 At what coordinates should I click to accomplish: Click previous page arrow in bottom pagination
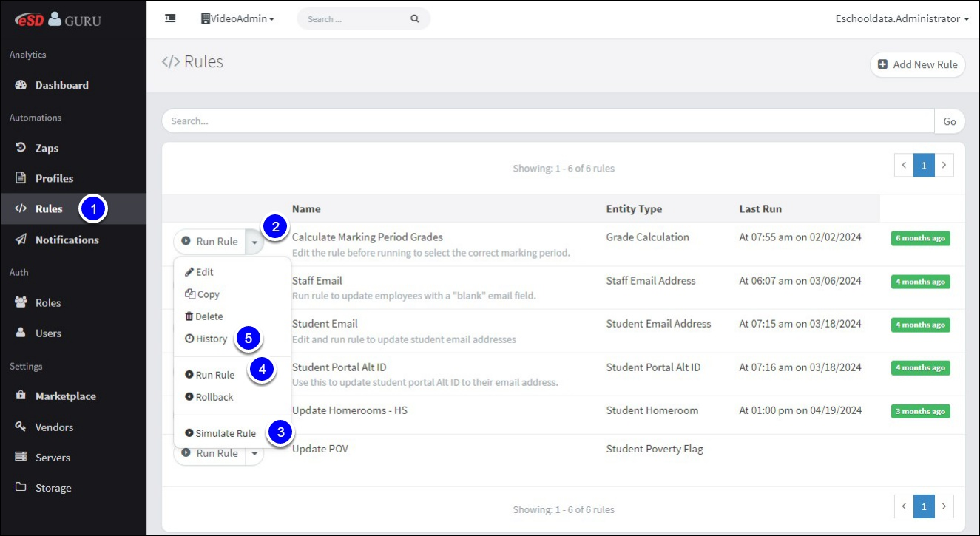904,506
